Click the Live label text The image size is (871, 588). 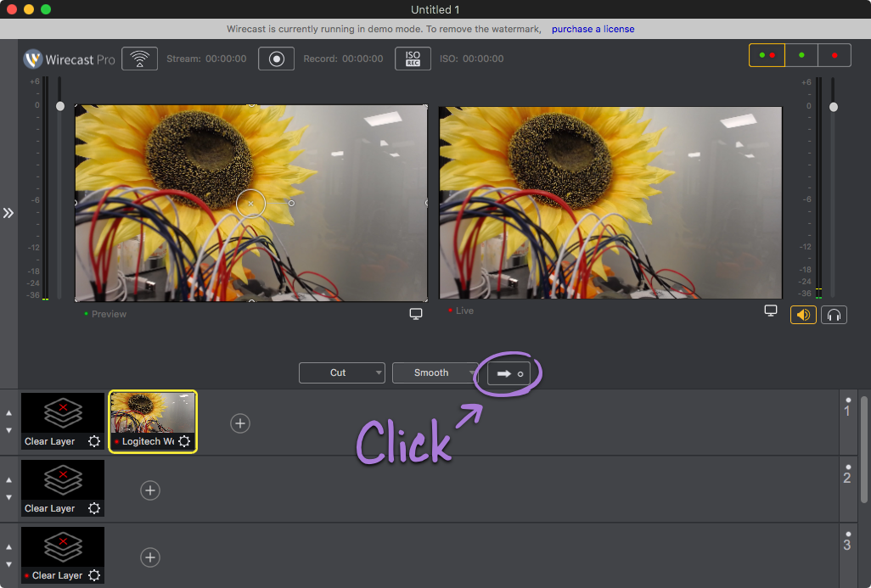pos(465,311)
